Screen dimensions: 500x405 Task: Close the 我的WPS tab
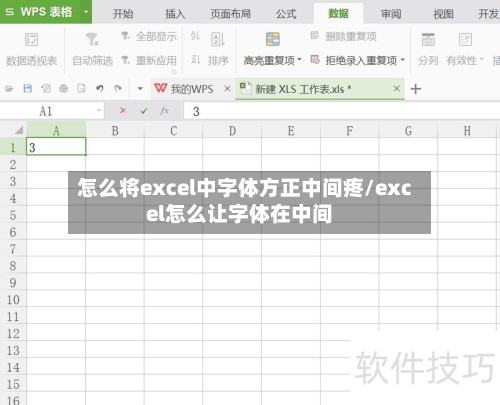pos(227,89)
